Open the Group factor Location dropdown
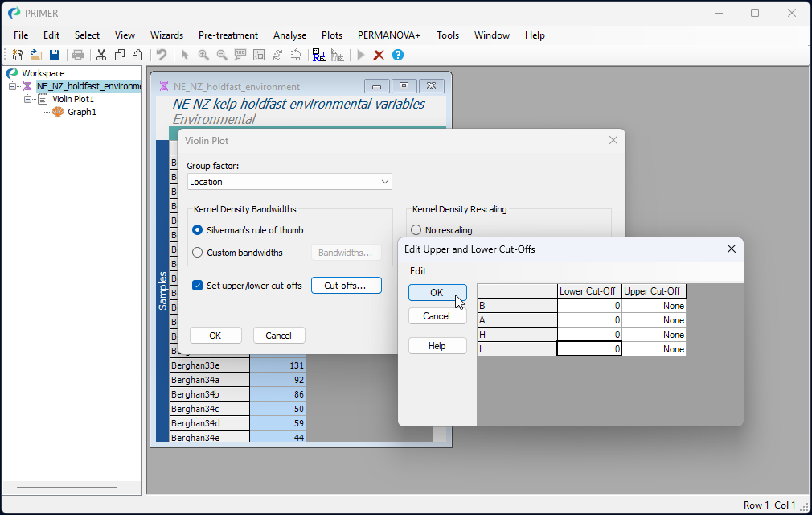The width and height of the screenshot is (812, 515). [x=386, y=182]
